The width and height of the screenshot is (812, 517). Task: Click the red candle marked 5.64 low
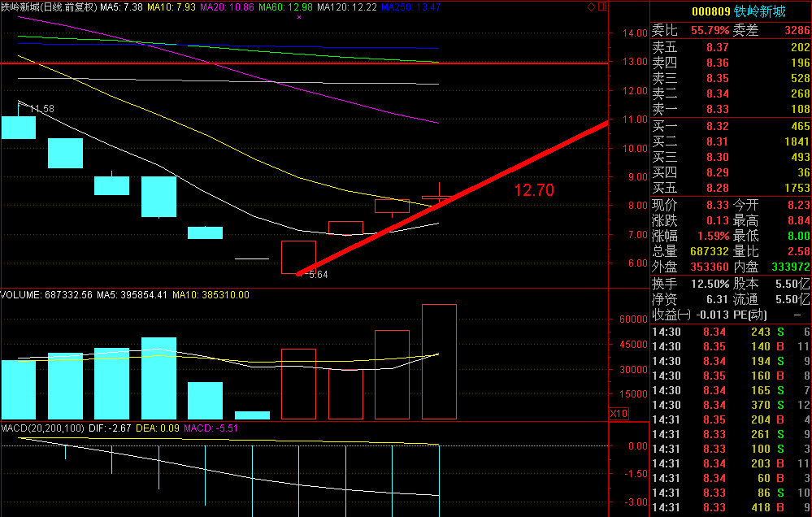pyautogui.click(x=299, y=257)
